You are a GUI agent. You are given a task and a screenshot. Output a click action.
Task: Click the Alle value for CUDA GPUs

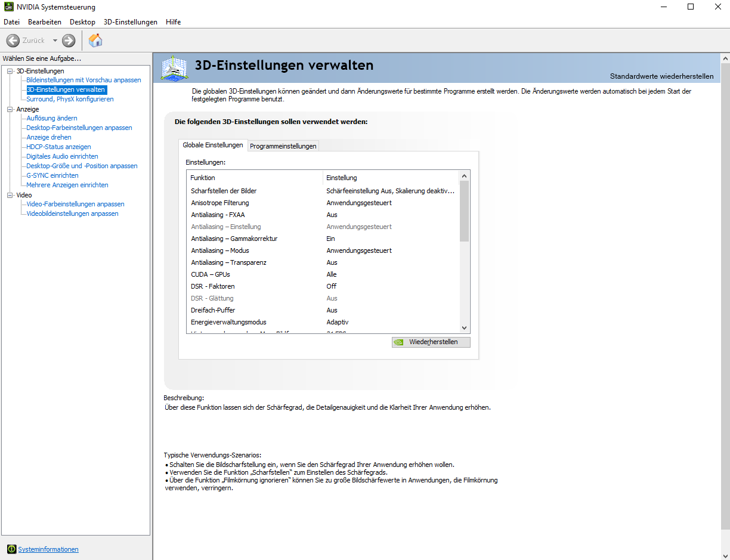(x=332, y=274)
